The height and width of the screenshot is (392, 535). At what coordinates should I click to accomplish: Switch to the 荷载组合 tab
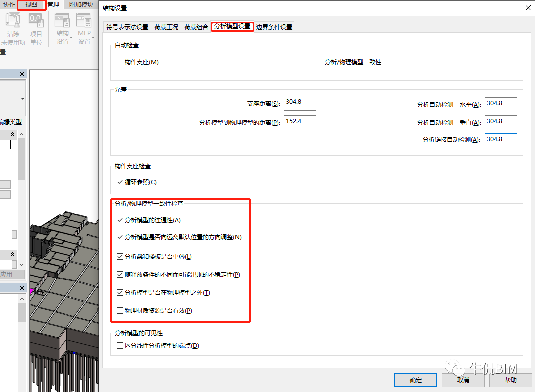[196, 27]
